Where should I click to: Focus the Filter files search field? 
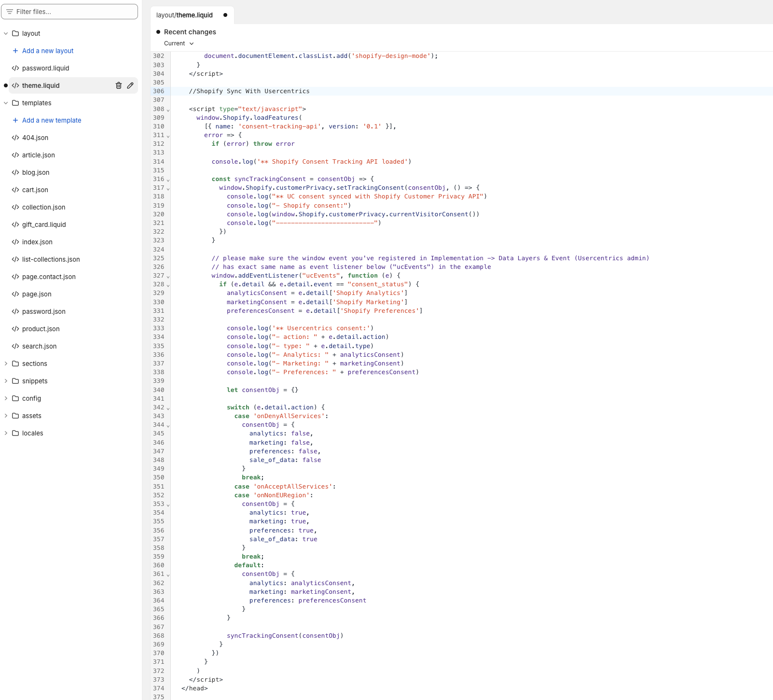click(69, 12)
